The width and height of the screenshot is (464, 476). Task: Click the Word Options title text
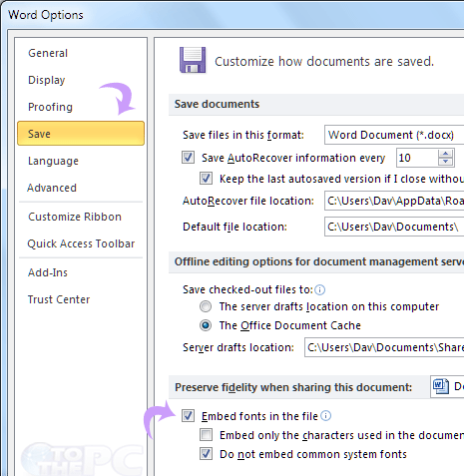[x=46, y=15]
